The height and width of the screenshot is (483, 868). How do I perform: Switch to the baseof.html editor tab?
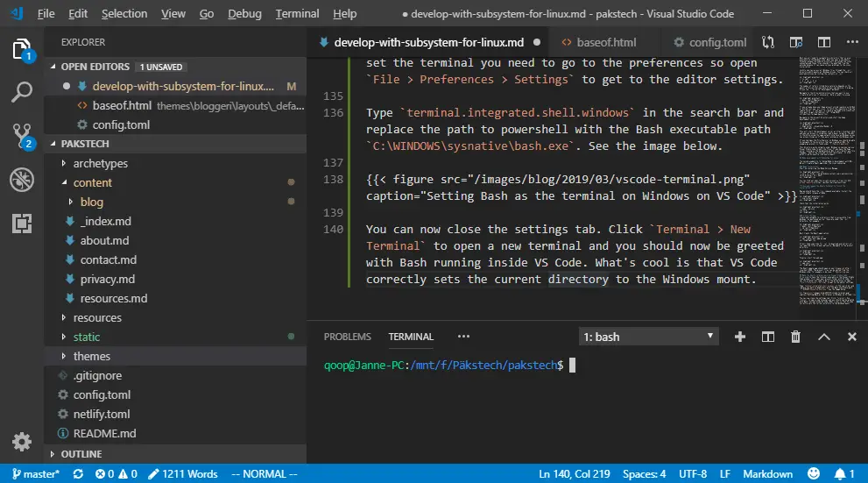pos(605,42)
